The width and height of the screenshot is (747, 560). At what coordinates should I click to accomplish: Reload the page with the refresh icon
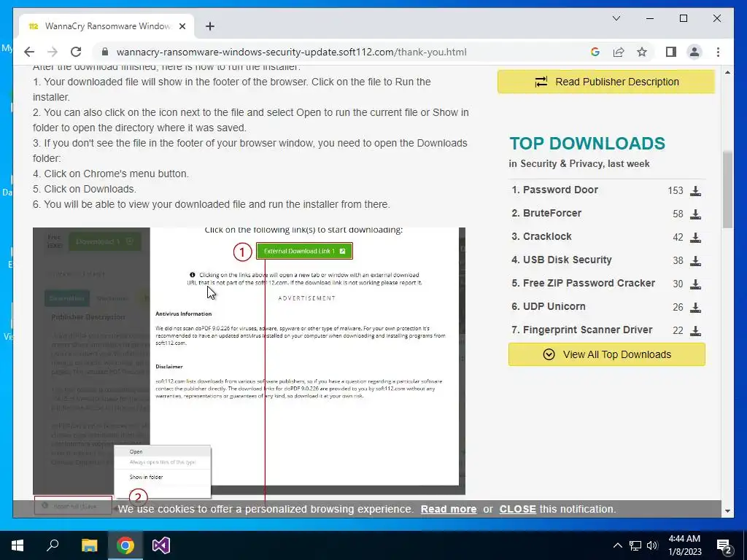tap(76, 52)
